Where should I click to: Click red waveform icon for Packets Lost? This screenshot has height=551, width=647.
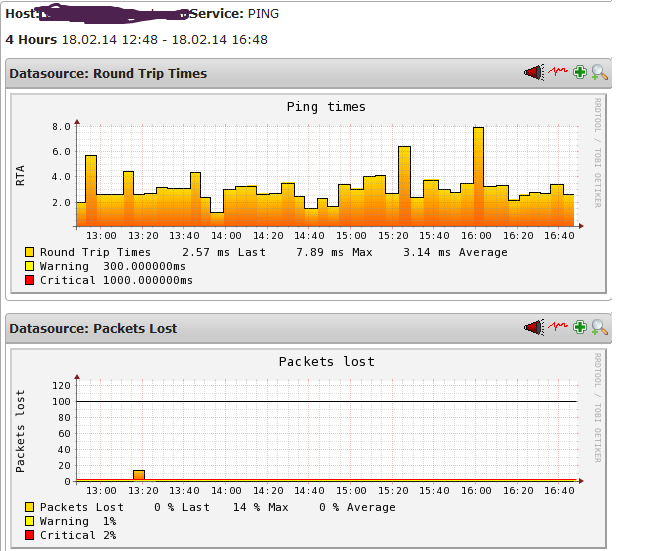tap(557, 328)
